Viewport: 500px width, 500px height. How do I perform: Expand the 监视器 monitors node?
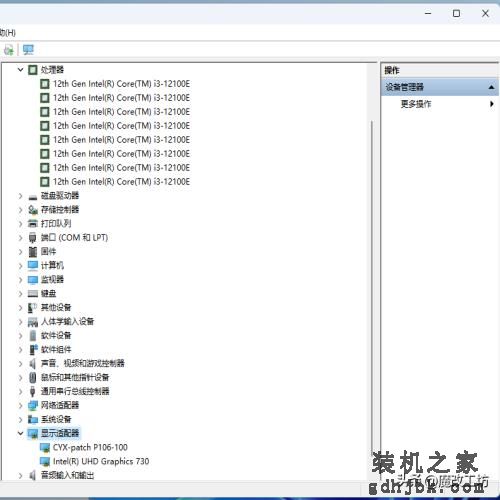(20, 280)
